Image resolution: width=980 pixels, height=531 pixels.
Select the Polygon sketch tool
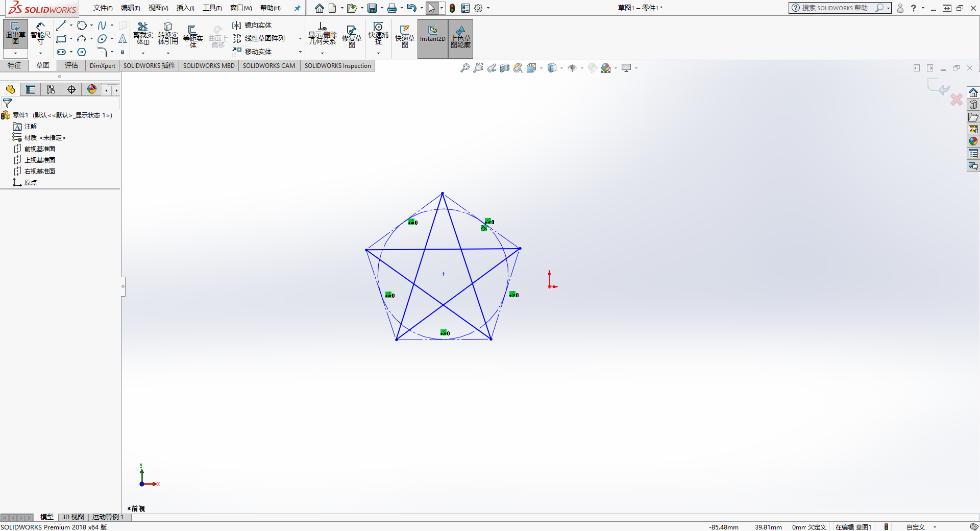[x=82, y=52]
